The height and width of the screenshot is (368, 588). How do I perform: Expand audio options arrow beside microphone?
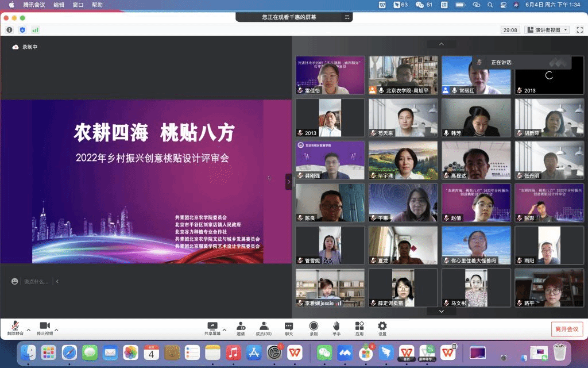coord(29,330)
